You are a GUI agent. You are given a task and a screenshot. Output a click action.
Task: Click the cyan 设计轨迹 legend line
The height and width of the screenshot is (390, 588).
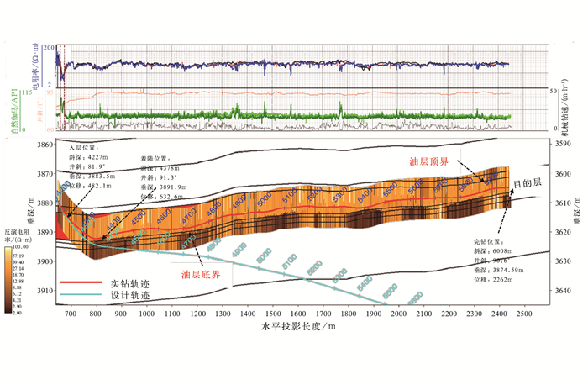pos(81,297)
